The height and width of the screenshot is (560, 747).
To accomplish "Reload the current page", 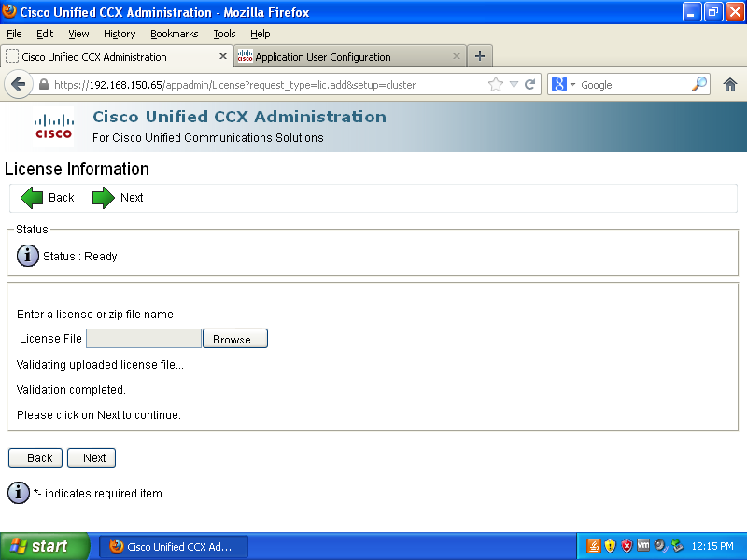I will [x=529, y=85].
